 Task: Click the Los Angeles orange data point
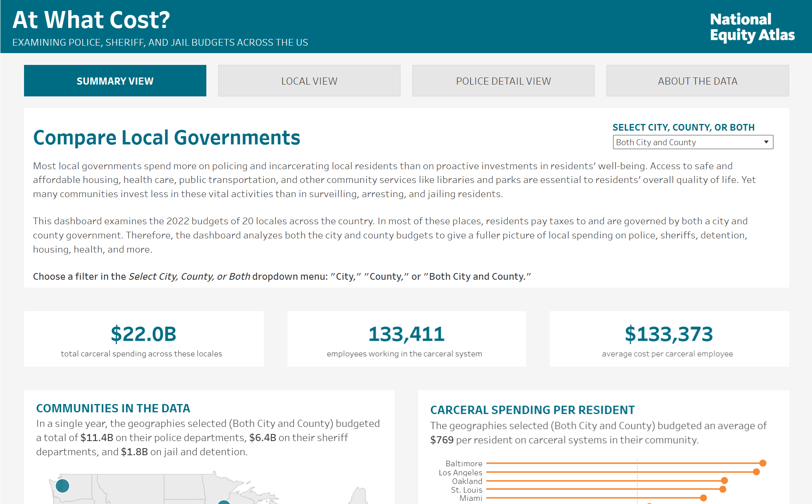[756, 472]
